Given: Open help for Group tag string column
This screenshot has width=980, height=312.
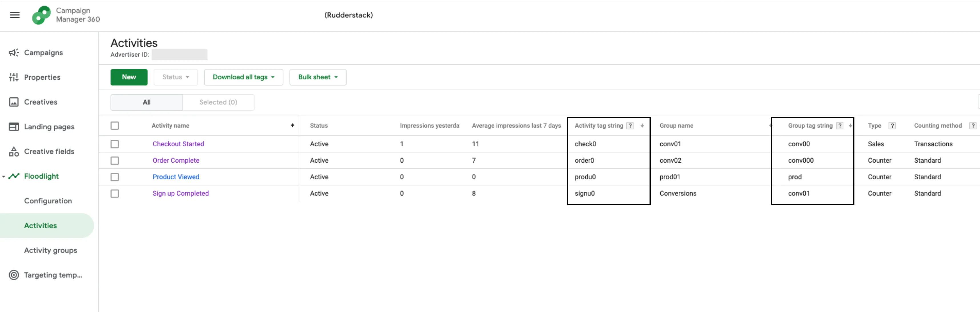Looking at the screenshot, I should tap(840, 126).
